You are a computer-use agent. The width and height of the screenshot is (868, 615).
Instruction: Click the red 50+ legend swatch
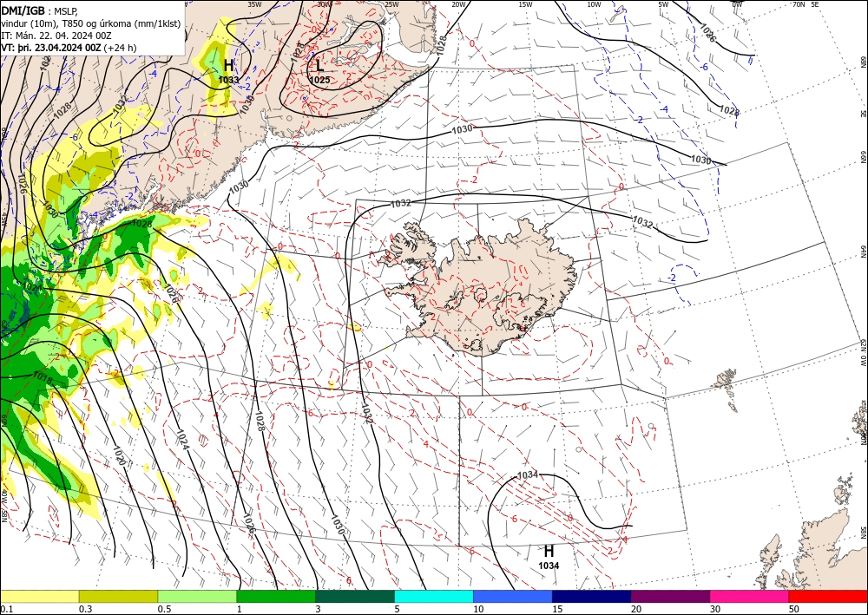(x=828, y=596)
